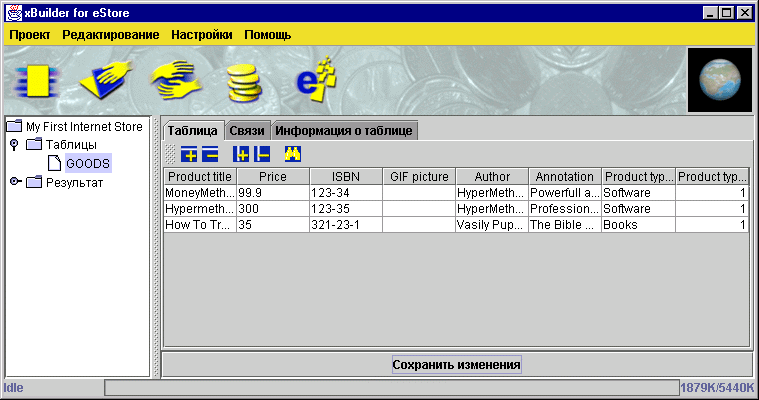Image resolution: width=759 pixels, height=400 pixels.
Task: Add a column with the column-plus icon
Action: (241, 154)
